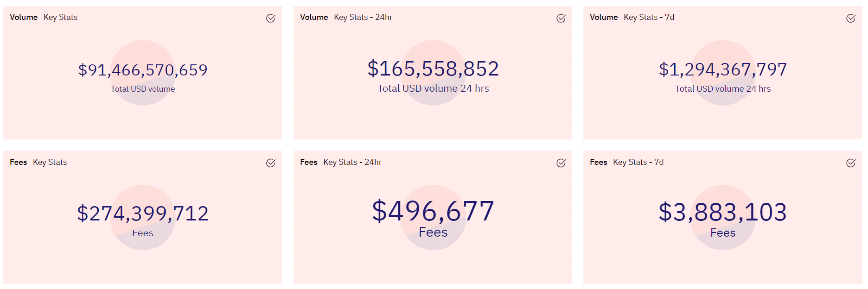The width and height of the screenshot is (868, 289).
Task: Select the $91,466,570,659 total volume figure
Action: tap(143, 70)
